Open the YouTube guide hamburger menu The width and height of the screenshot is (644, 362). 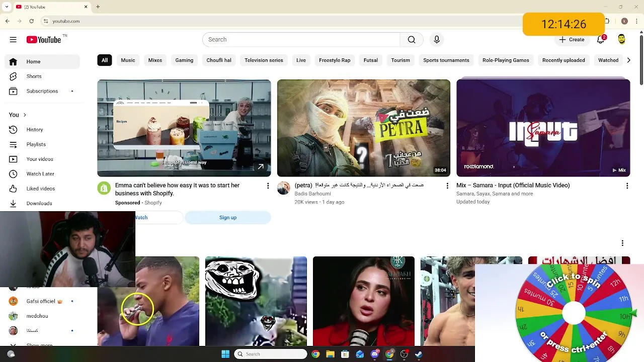[13, 40]
